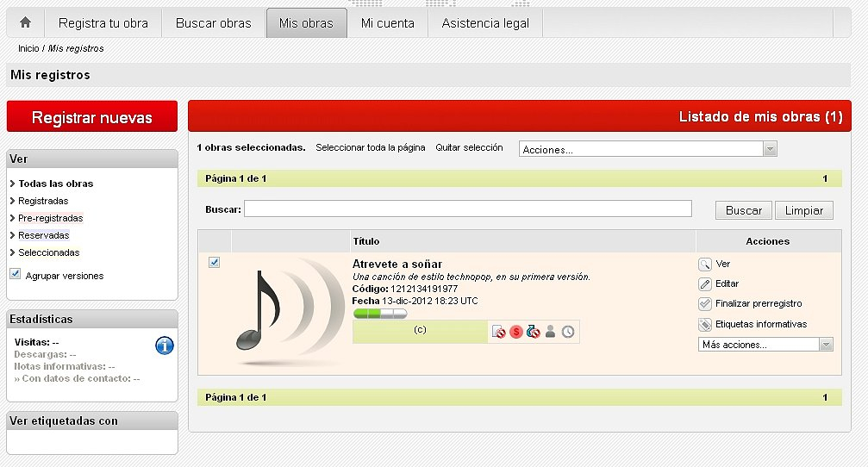Go to the home icon tab

click(26, 22)
